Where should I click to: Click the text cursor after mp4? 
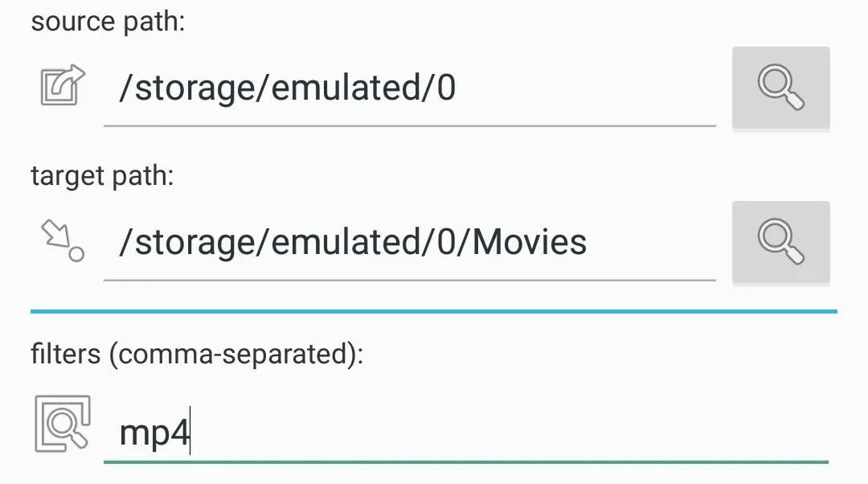190,430
